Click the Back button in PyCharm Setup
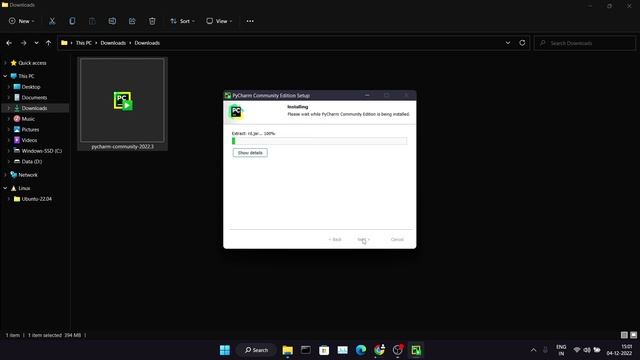The width and height of the screenshot is (640, 360). tap(335, 240)
